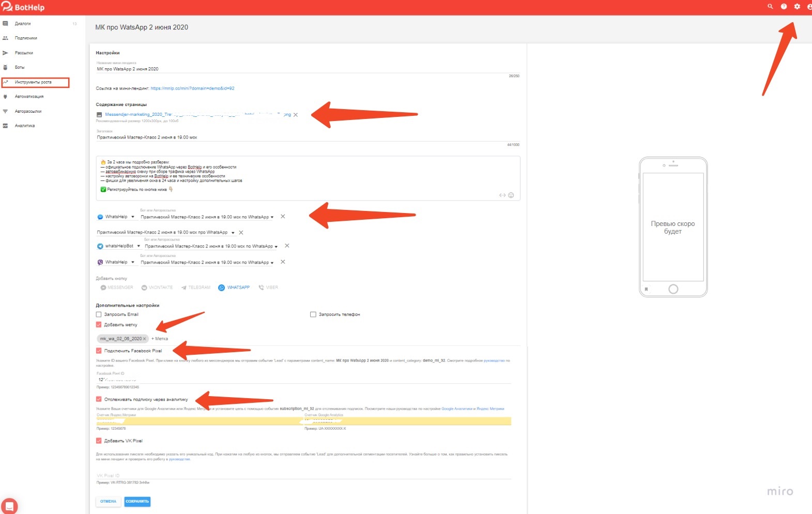Image resolution: width=812 pixels, height=514 pixels.
Task: Open the mini-landing URL link
Action: click(192, 88)
